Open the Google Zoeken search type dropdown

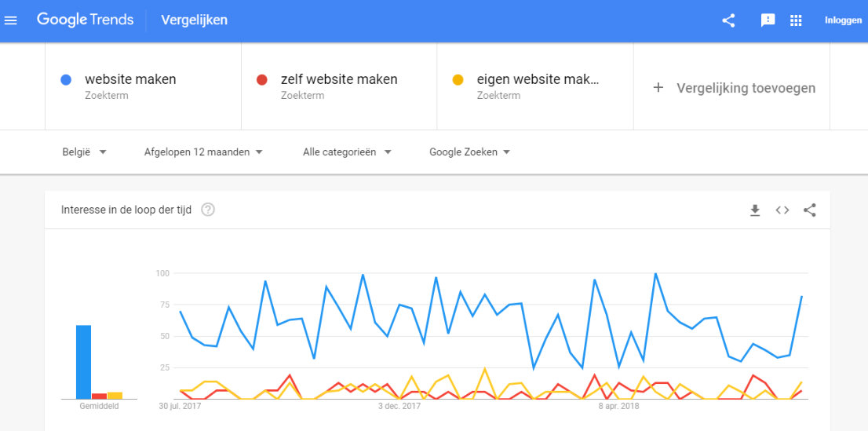pyautogui.click(x=469, y=152)
